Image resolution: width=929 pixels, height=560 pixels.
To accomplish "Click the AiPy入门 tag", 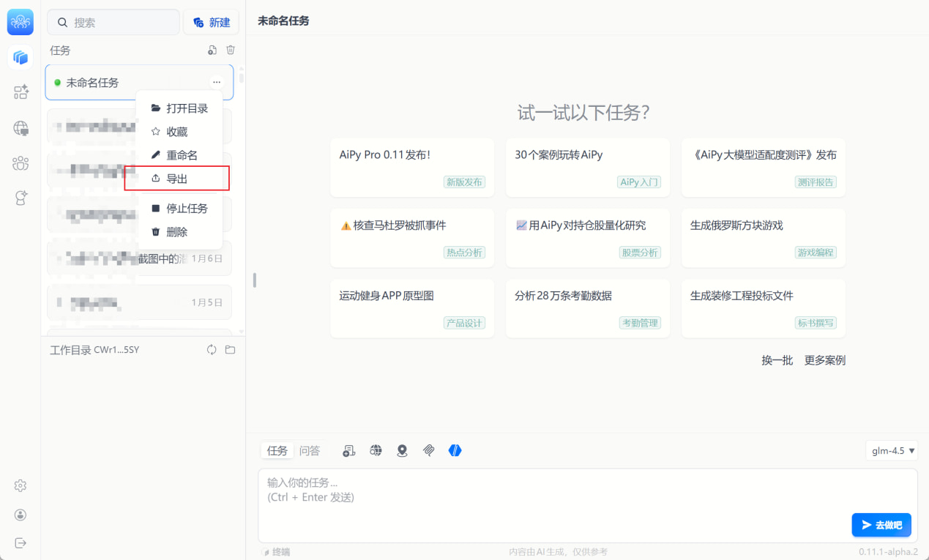I will [638, 182].
